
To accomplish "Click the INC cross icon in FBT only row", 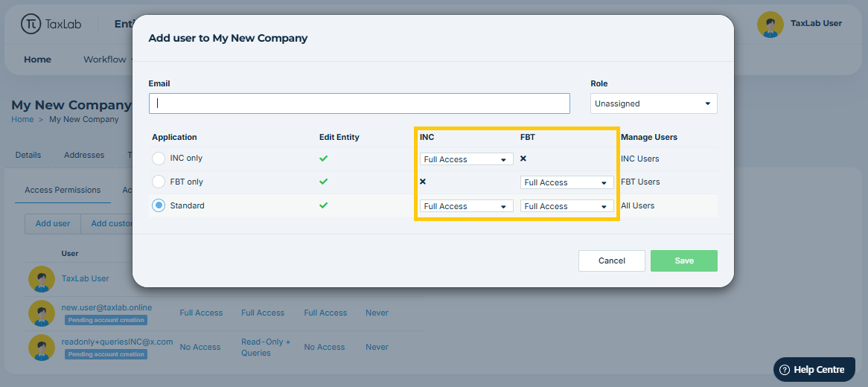I will 423,182.
